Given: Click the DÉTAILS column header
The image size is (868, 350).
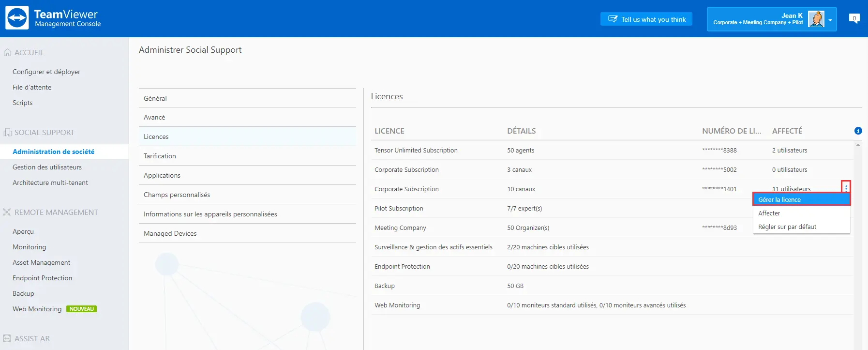Looking at the screenshot, I should [522, 131].
